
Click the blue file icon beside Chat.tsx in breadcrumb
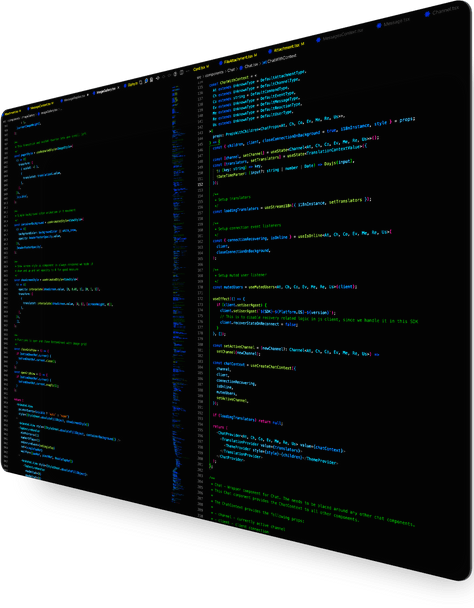pyautogui.click(x=241, y=67)
